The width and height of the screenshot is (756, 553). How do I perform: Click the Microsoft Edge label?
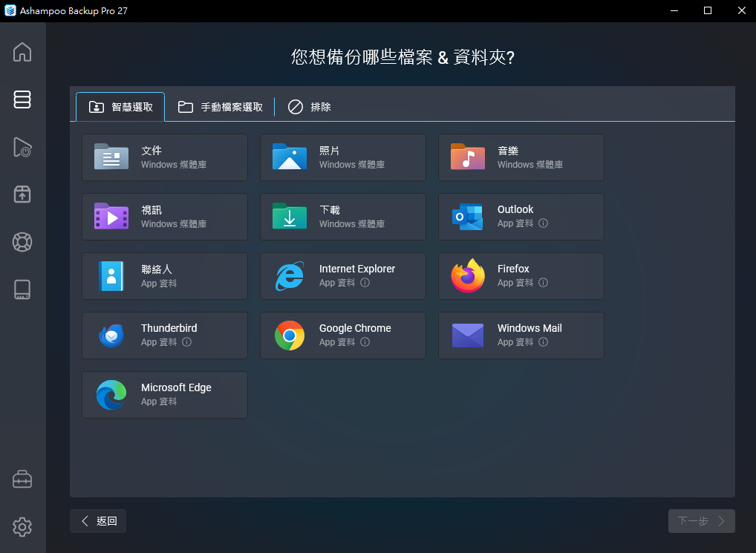click(x=176, y=387)
